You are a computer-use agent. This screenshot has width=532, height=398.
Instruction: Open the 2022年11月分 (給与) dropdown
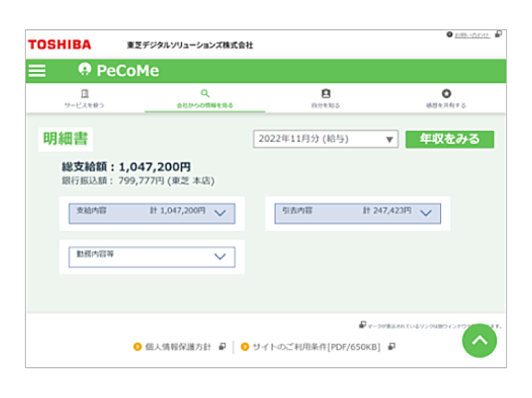pyautogui.click(x=326, y=139)
